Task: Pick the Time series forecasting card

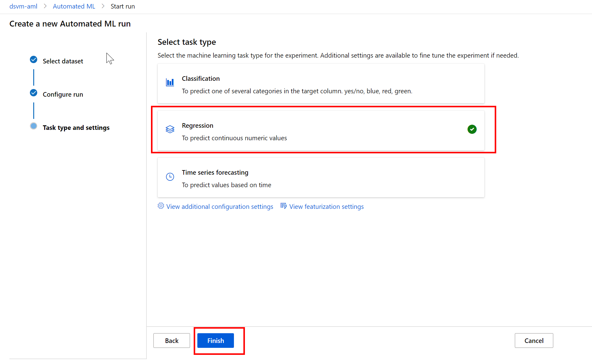Action: (x=321, y=178)
